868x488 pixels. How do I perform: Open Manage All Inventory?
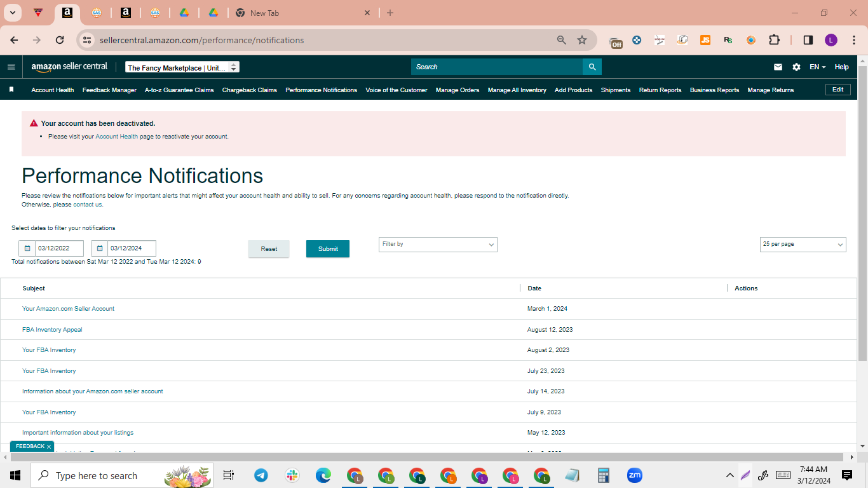tap(517, 90)
